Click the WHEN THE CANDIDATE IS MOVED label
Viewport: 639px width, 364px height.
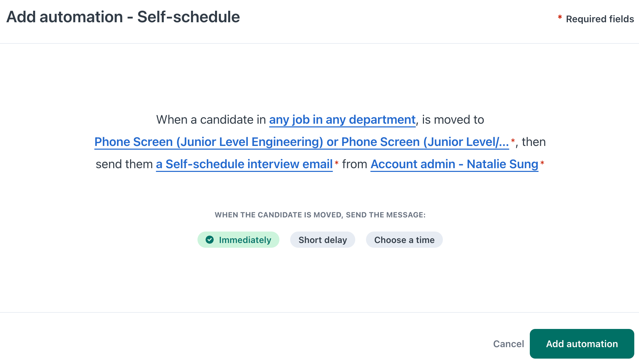[x=320, y=215]
